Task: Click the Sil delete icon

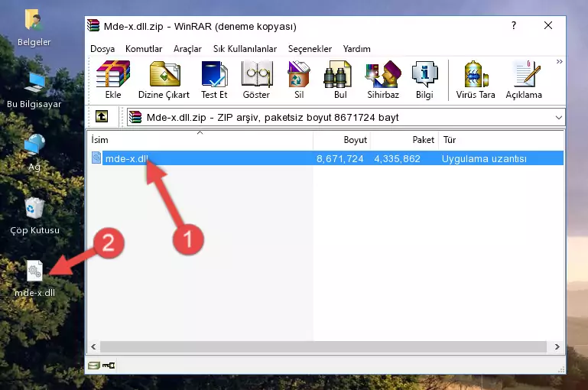Action: click(x=299, y=80)
